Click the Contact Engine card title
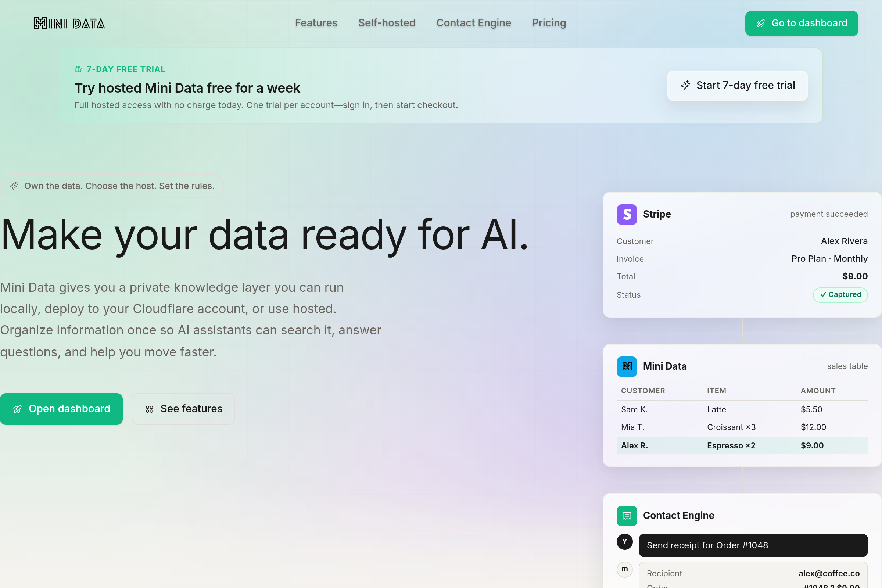Screen dimensions: 882x588 [x=678, y=516]
